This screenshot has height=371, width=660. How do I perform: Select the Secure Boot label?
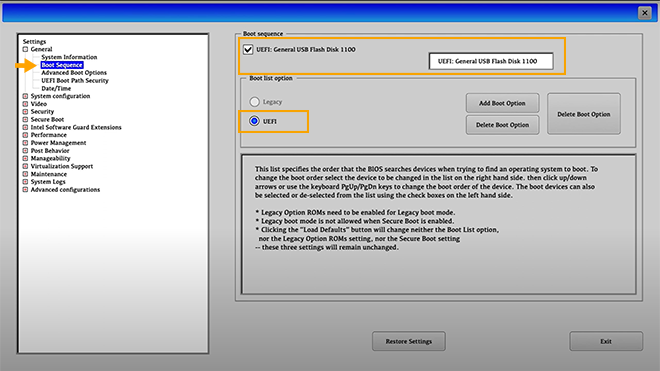point(47,119)
